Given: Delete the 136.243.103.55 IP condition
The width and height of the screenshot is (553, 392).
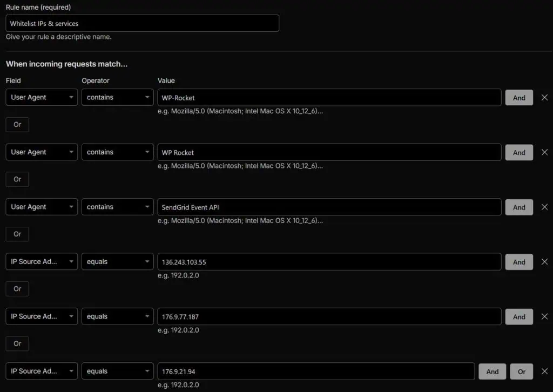Looking at the screenshot, I should click(x=544, y=262).
